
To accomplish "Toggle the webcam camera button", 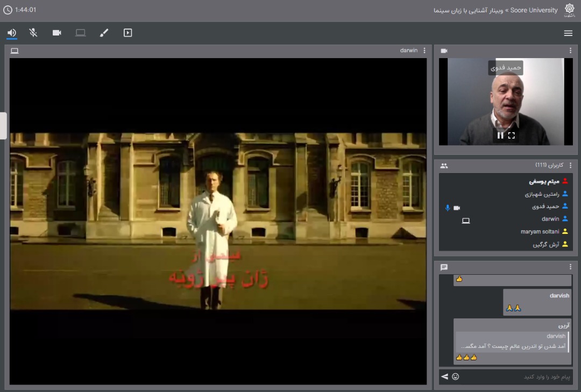I will coord(56,33).
